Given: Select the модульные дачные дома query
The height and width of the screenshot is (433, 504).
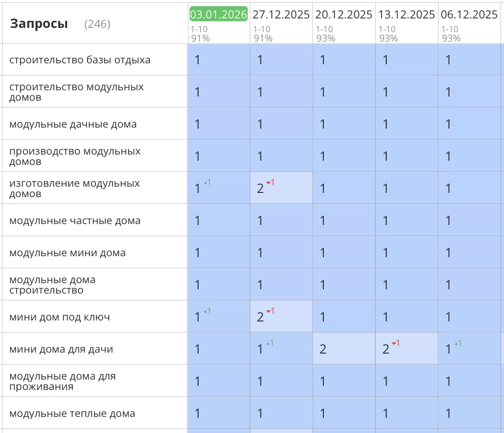Looking at the screenshot, I should click(73, 124).
